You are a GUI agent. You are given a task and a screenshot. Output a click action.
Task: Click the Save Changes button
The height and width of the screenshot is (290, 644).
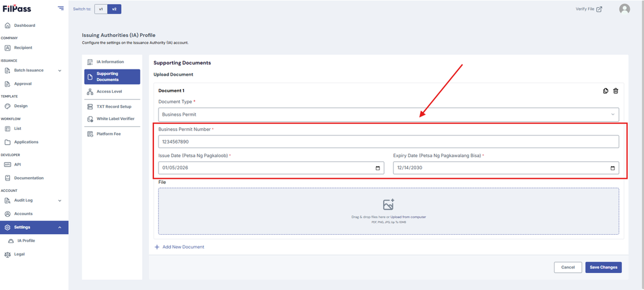[x=604, y=267]
